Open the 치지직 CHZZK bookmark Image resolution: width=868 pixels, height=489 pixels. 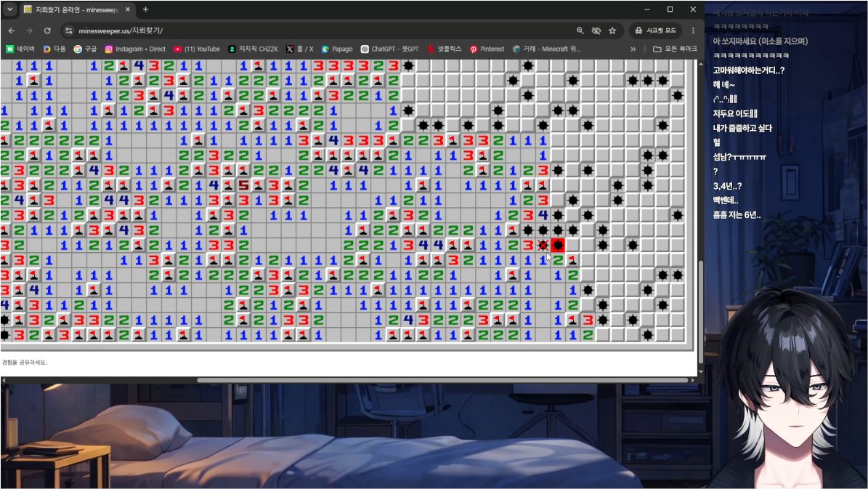[253, 49]
